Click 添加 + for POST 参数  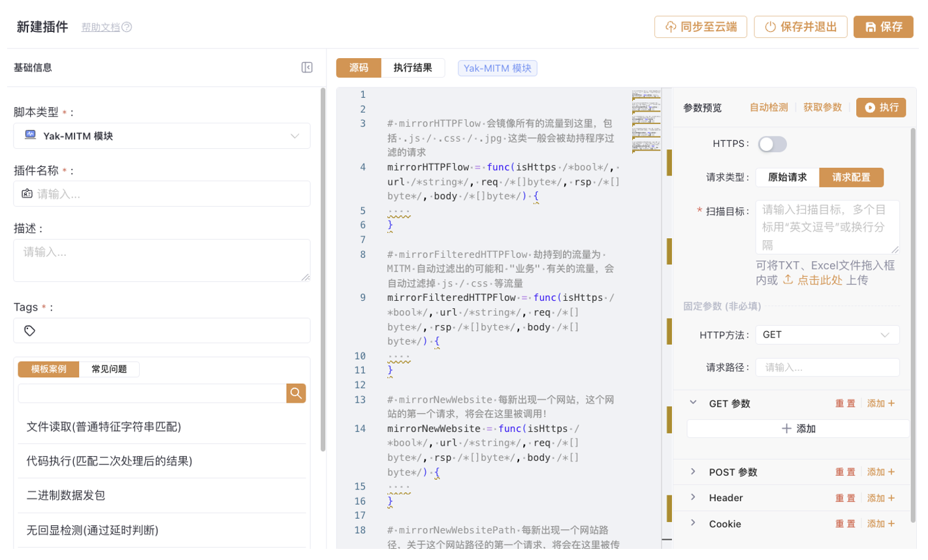(881, 472)
